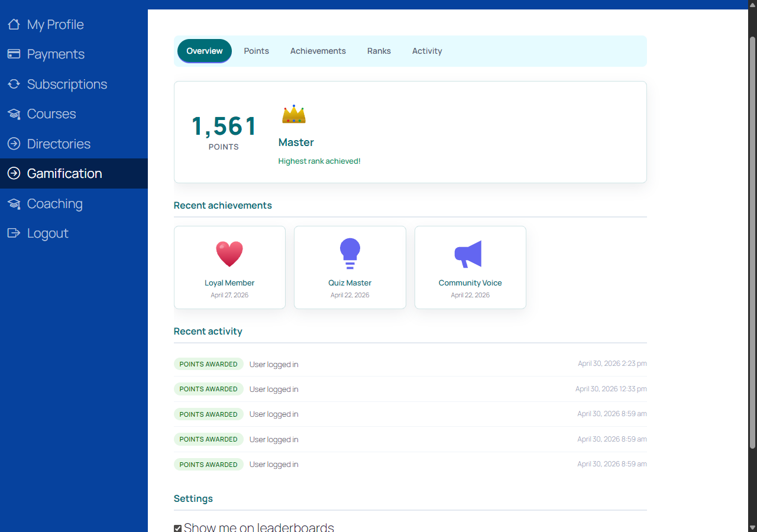757x532 pixels.
Task: Click the exit icon beside Logout
Action: pos(14,233)
